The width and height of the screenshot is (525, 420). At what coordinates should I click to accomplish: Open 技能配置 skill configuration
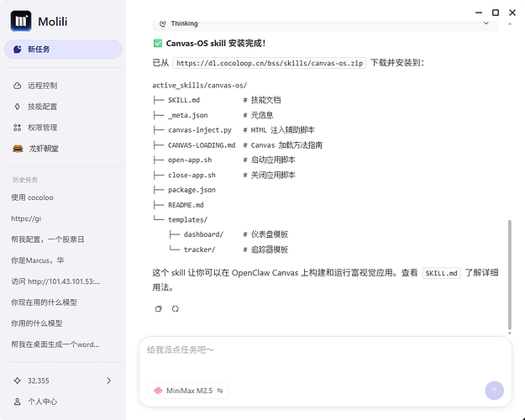coord(42,107)
